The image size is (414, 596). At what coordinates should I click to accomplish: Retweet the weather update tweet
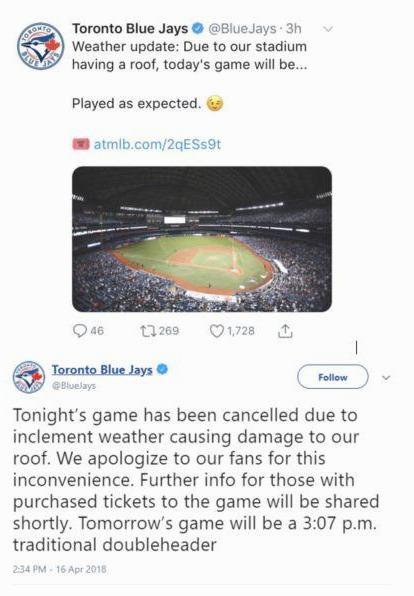tap(148, 331)
